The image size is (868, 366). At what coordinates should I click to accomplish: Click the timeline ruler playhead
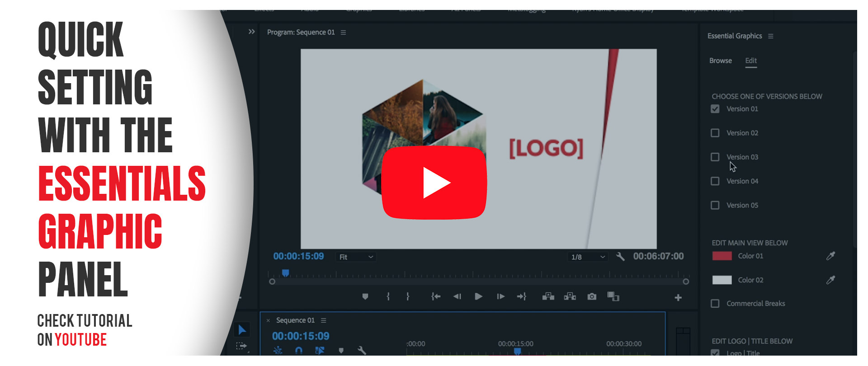tap(518, 351)
